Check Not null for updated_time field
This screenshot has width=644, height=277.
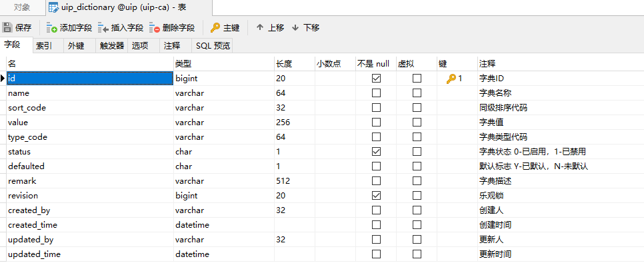pos(376,254)
